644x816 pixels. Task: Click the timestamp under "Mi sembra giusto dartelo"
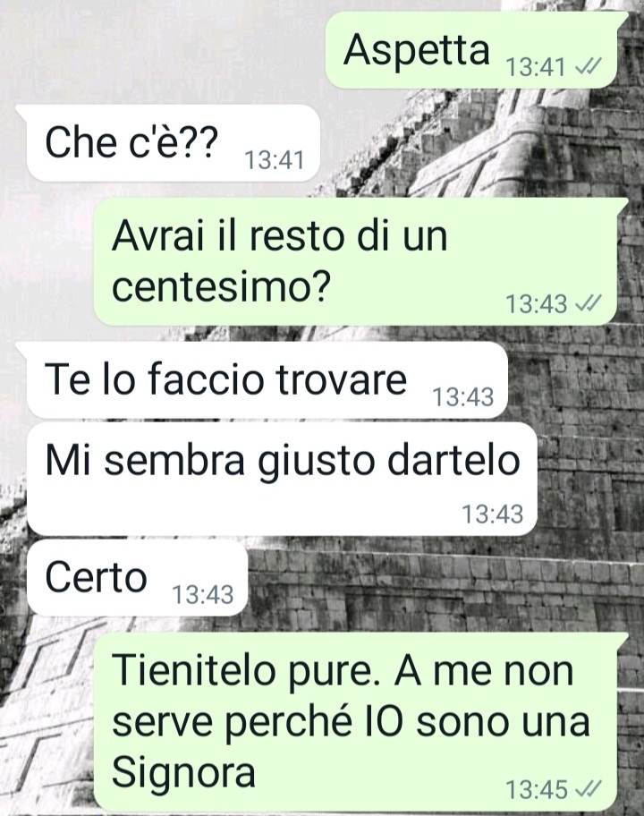tap(493, 514)
